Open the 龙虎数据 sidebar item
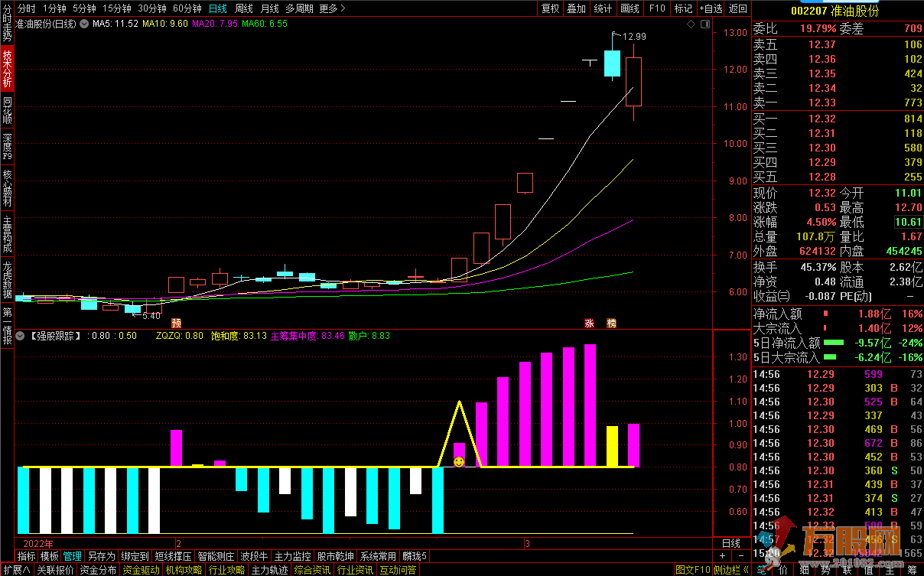 (x=7, y=281)
